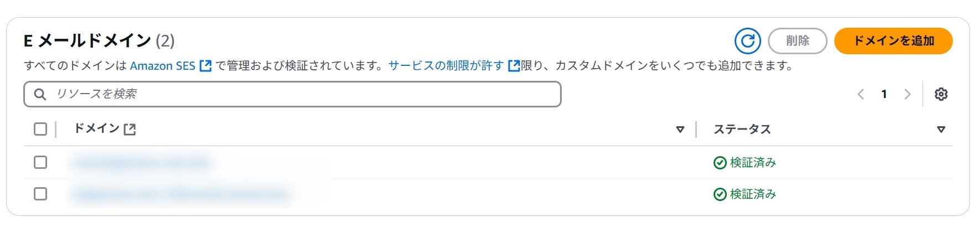The image size is (980, 232).
Task: Click verified check icon in second row
Action: pos(720,194)
